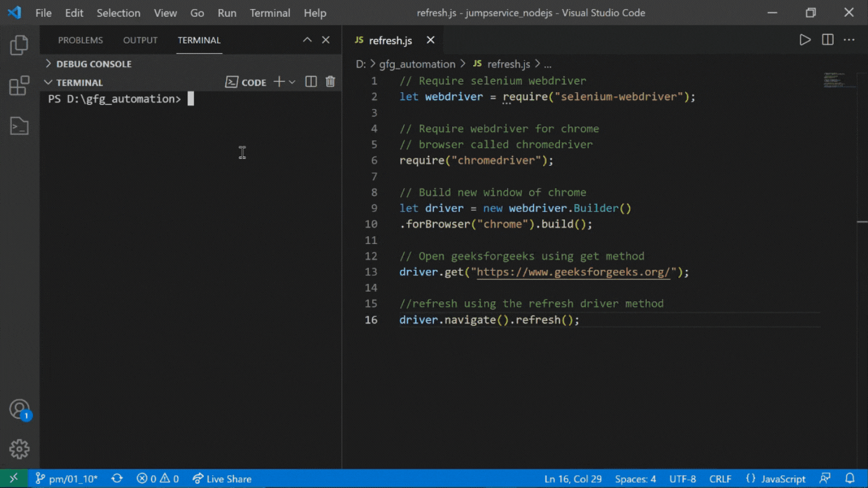Close the refresh.js editor tab
The width and height of the screenshot is (868, 488).
click(430, 40)
